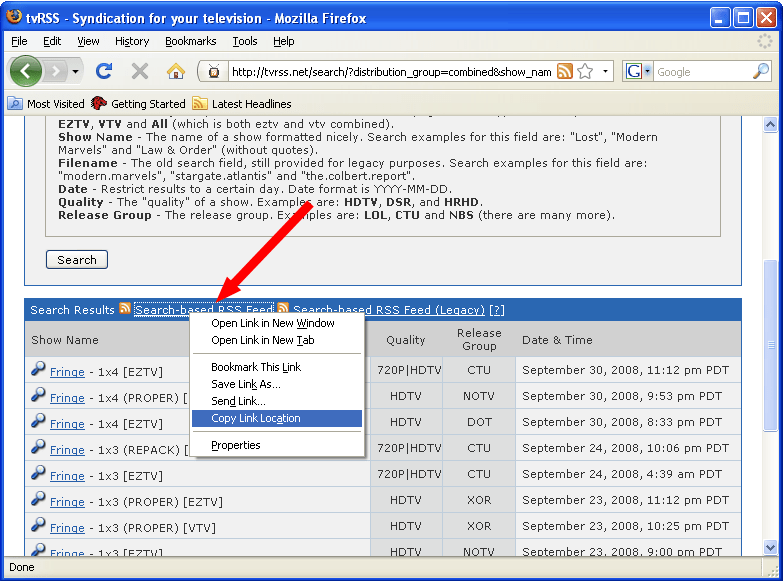
Task: Click the RSS feed icon in address bar
Action: pos(565,72)
